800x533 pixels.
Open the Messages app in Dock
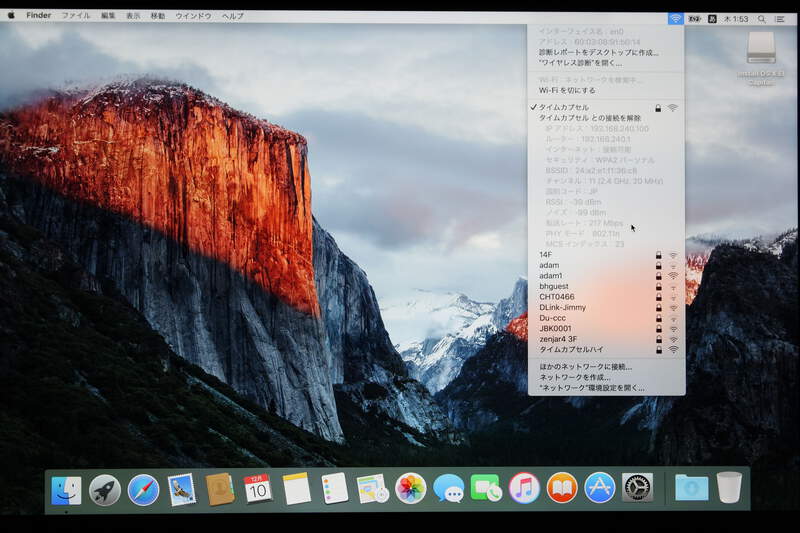point(448,488)
